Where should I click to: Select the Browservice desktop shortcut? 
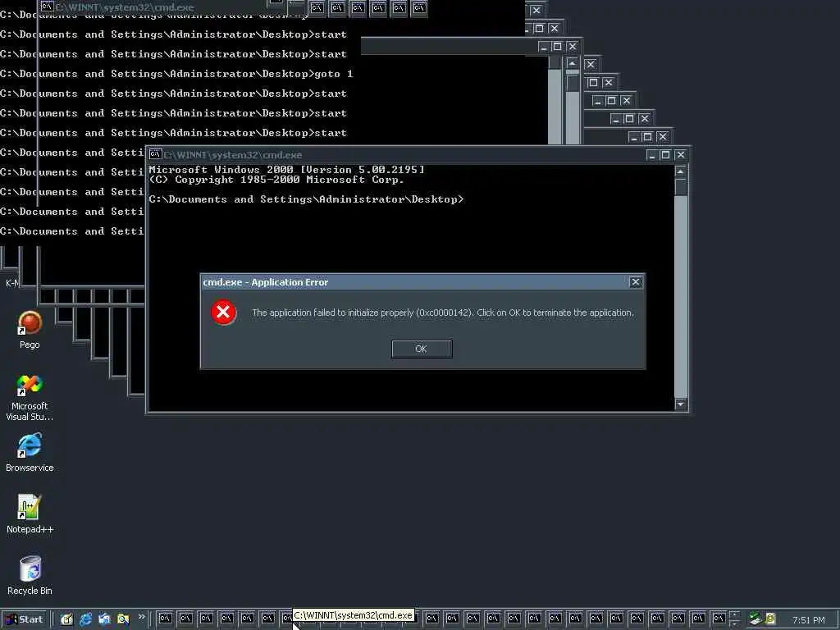tap(30, 453)
